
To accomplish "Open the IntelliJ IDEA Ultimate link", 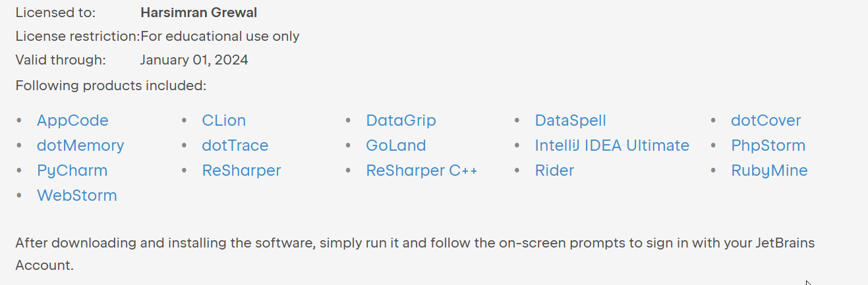I will click(612, 145).
